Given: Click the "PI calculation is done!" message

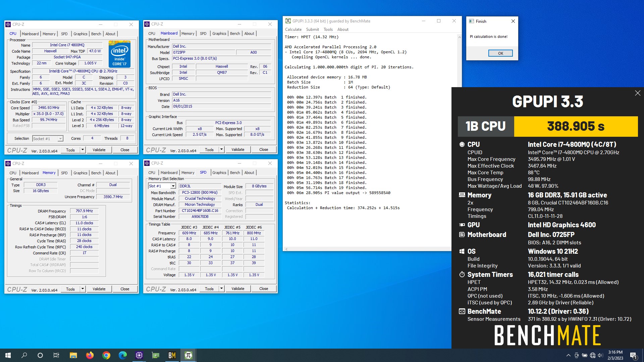Looking at the screenshot, I should [488, 37].
